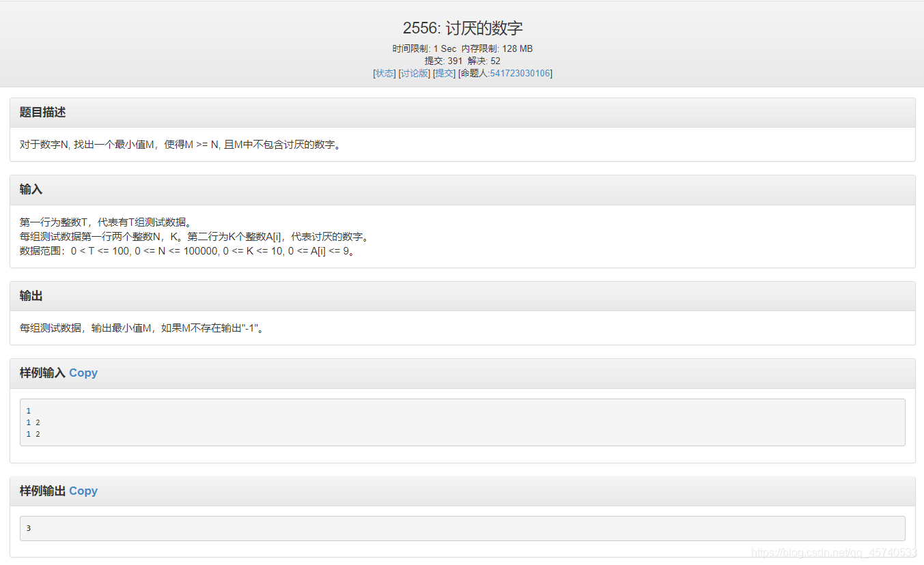Open the 提交 submit page
The height and width of the screenshot is (565, 924).
tap(444, 73)
